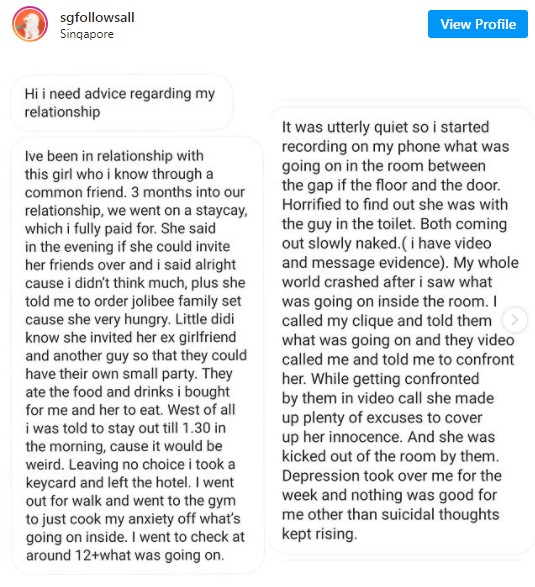Screen dimensions: 535x587
Task: Go to next slide with right chevron arrow
Action: [x=515, y=320]
